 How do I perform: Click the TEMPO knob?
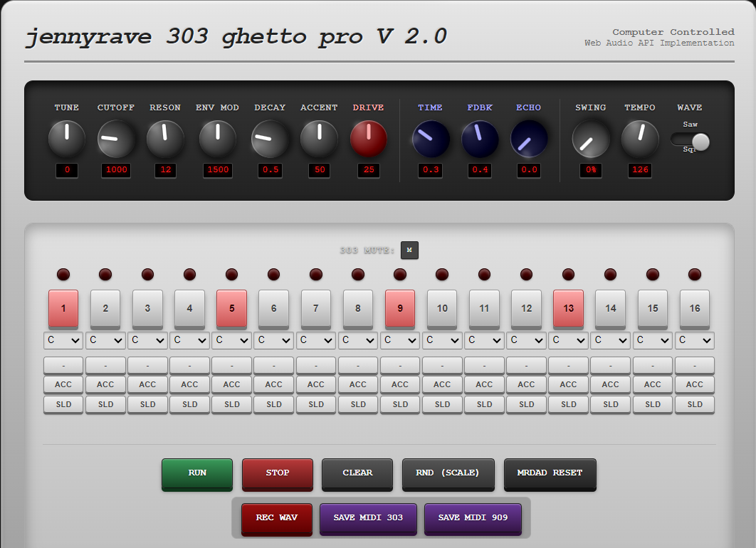(640, 139)
